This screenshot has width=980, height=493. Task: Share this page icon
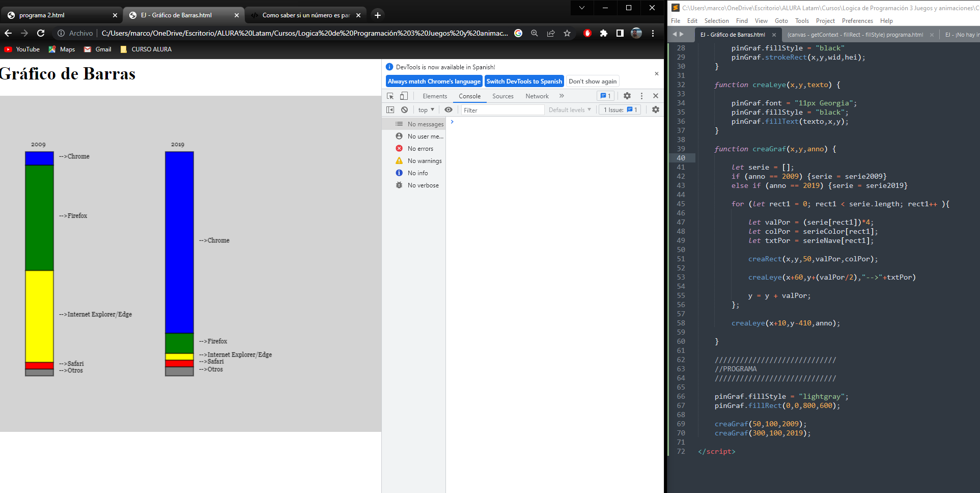coord(551,33)
